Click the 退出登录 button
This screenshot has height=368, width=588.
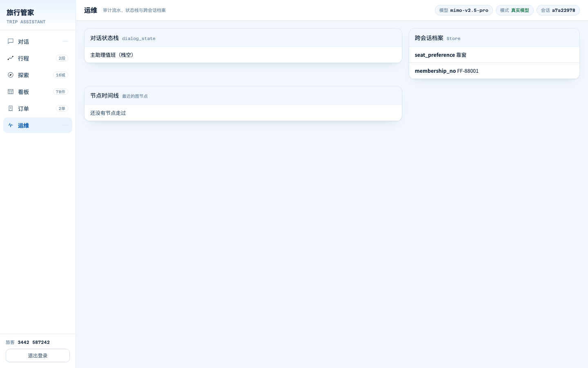(x=38, y=355)
